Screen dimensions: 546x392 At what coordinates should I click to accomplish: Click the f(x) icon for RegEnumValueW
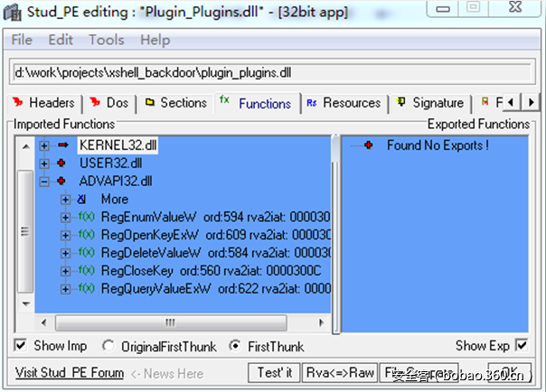click(86, 217)
